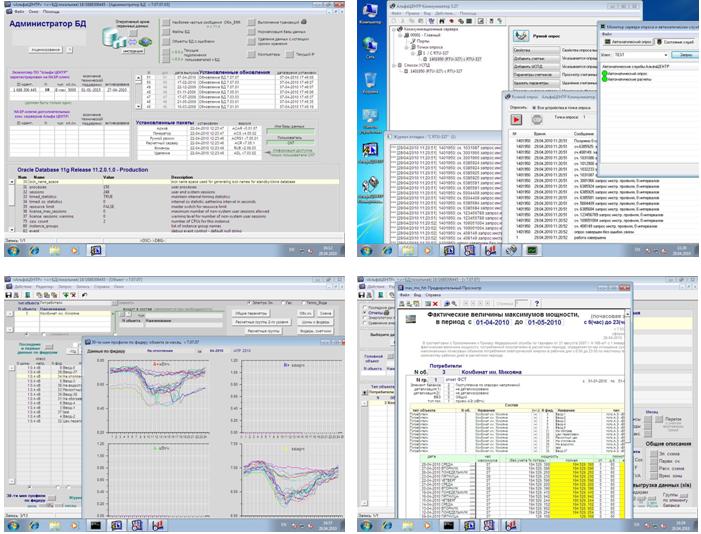Click scroll-down arrow of Установленные обновления table
The width and height of the screenshot is (701, 534).
pyautogui.click(x=139, y=106)
